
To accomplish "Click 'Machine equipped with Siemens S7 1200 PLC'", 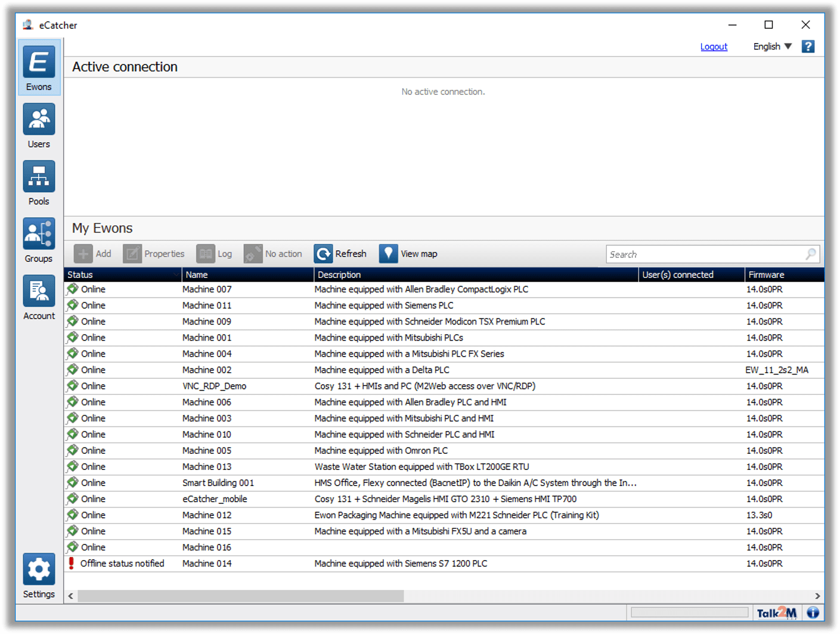I will (401, 563).
